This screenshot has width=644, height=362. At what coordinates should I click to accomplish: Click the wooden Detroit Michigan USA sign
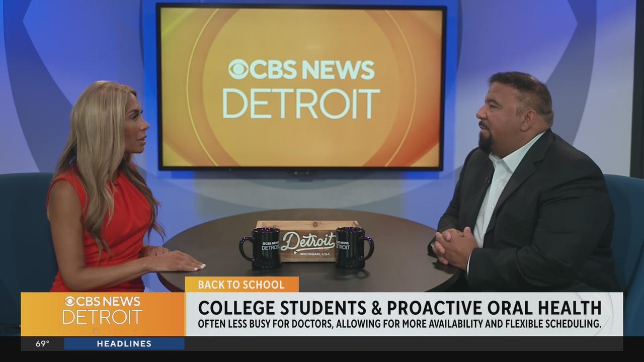click(x=307, y=240)
